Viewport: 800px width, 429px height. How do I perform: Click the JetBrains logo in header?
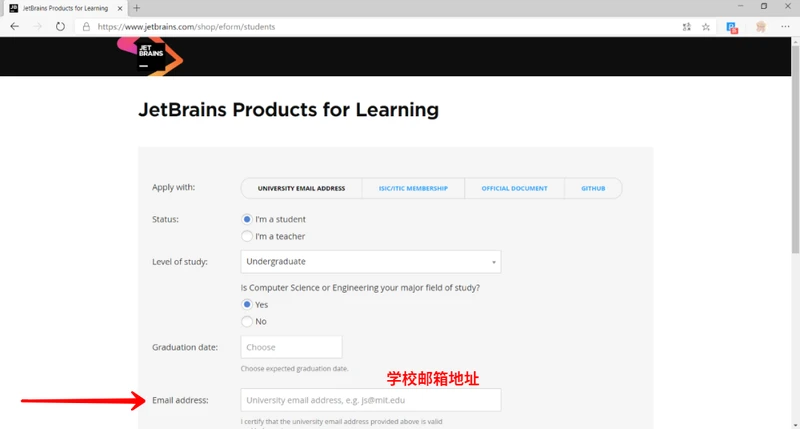(150, 56)
